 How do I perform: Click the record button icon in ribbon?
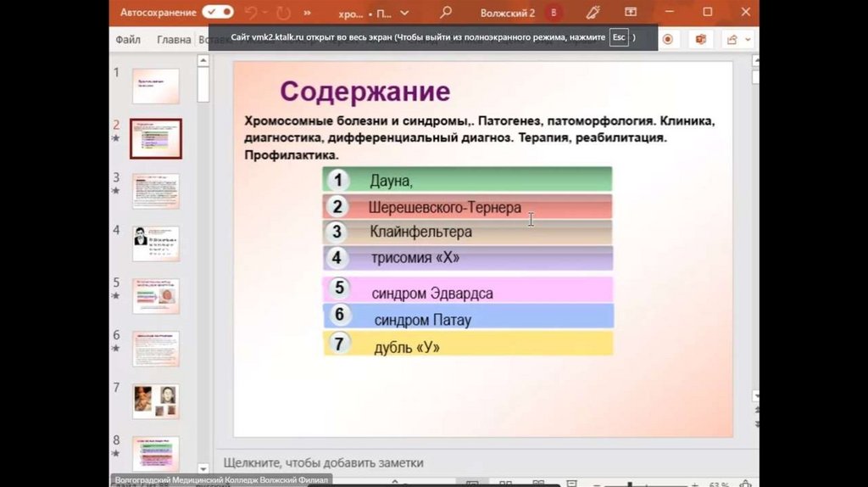(x=668, y=40)
